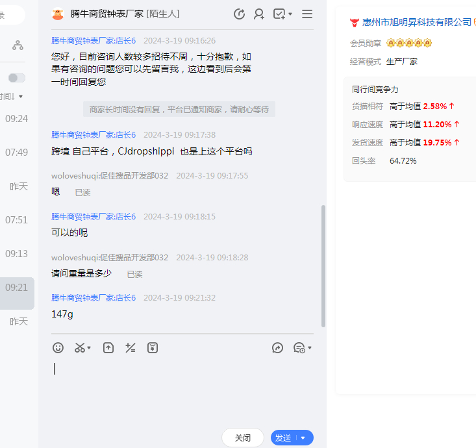
Task: Toggle the switch in left sidebar
Action: pos(17,78)
